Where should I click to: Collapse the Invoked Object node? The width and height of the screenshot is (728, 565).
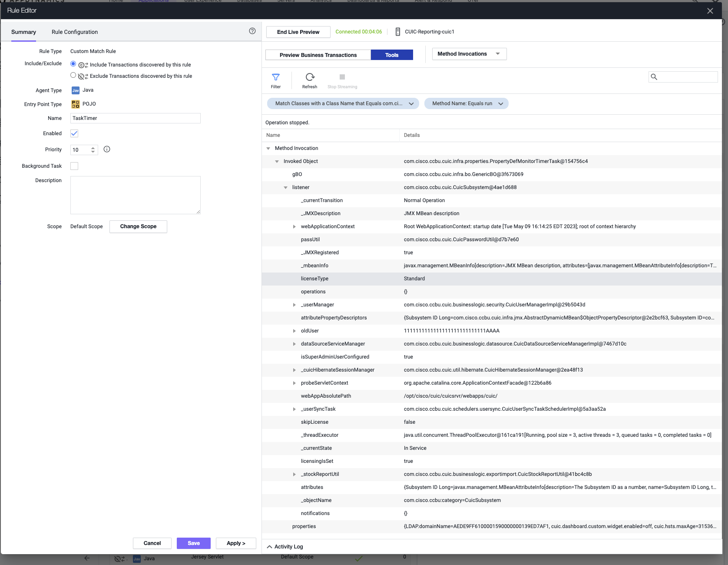(x=277, y=162)
